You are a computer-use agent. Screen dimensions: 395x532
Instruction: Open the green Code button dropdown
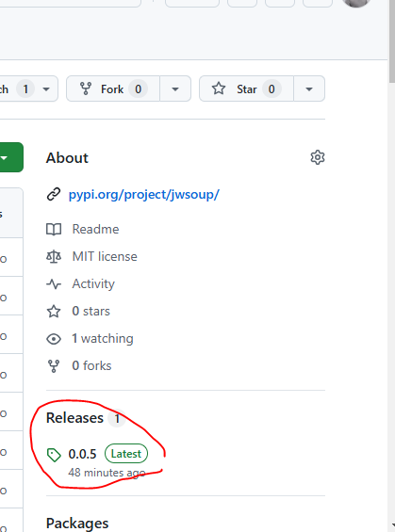9,157
